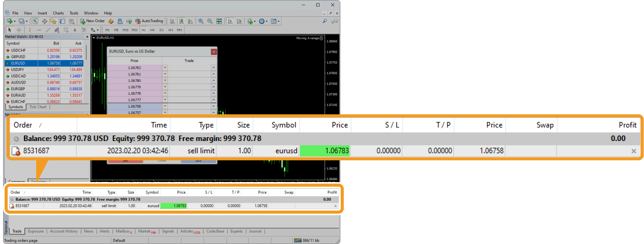Expand the New Chart dropdown arrow
This screenshot has height=244, width=644.
tap(15, 21)
